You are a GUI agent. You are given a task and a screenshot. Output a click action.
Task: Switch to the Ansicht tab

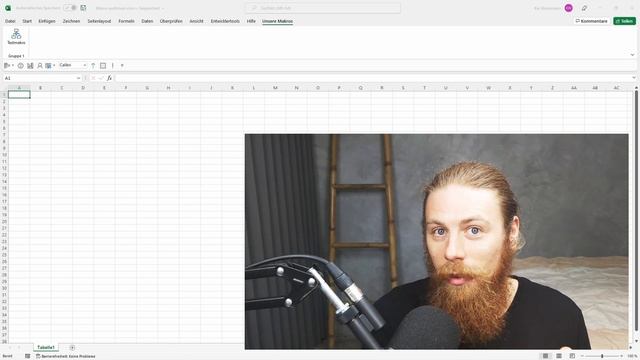pos(196,21)
